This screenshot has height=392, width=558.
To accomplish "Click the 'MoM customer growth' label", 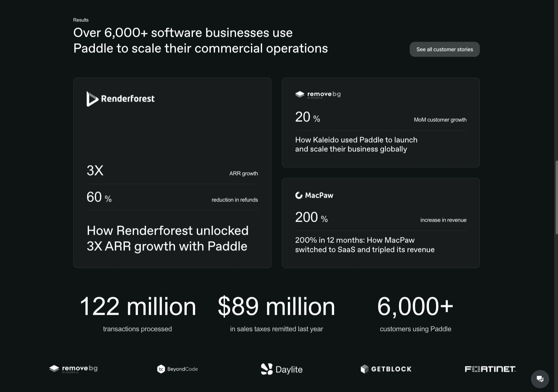I will tap(440, 120).
